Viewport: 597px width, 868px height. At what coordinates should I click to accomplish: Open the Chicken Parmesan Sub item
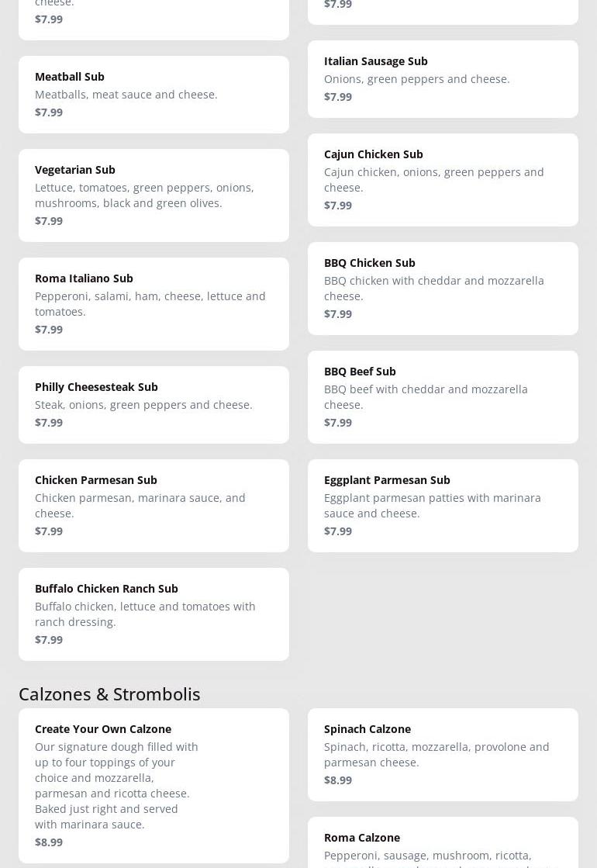[154, 505]
